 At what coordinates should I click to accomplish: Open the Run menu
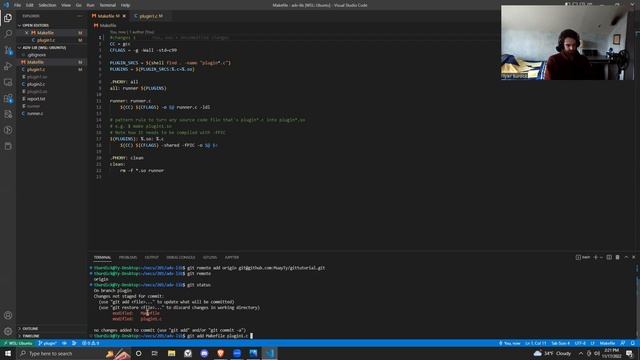point(90,5)
